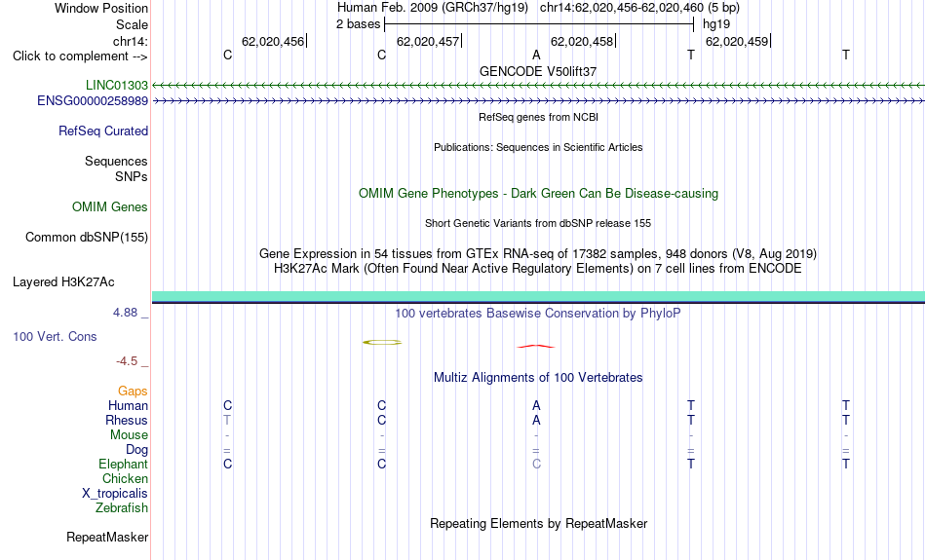The width and height of the screenshot is (926, 560).
Task: Click the Rhesus T mismatch base
Action: click(227, 420)
